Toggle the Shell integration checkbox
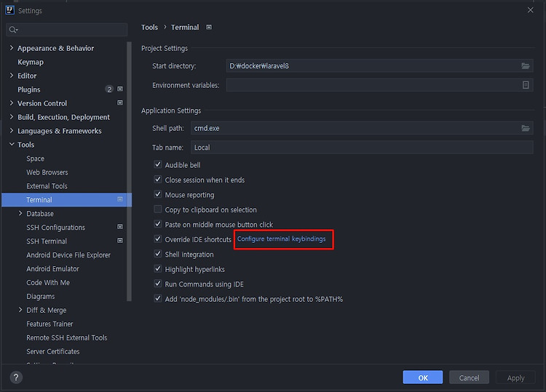546x392 pixels. pos(158,254)
